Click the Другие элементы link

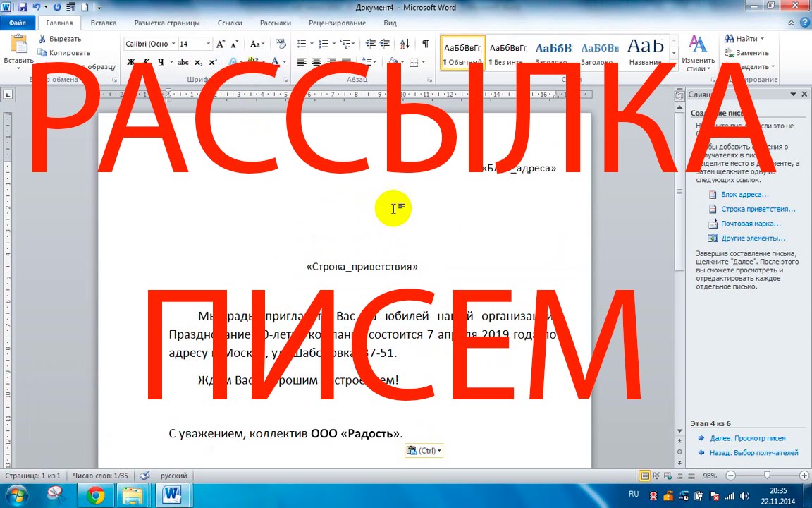753,238
